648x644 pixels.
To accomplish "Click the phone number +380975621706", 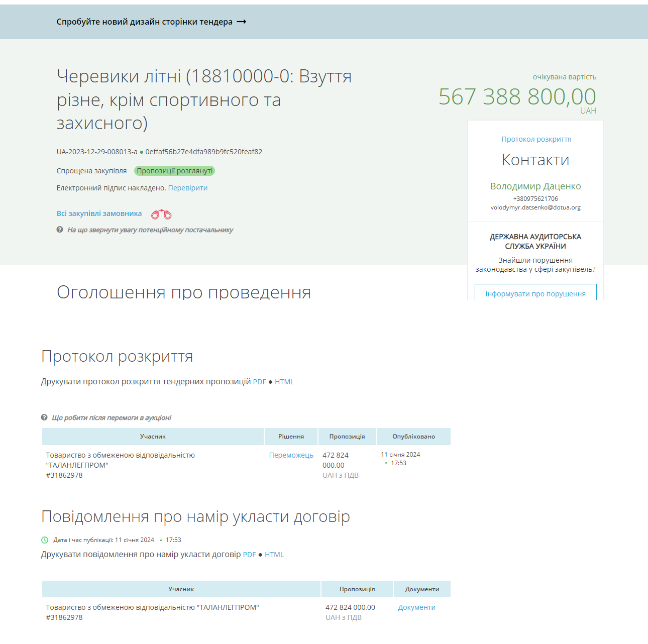I will pyautogui.click(x=535, y=199).
